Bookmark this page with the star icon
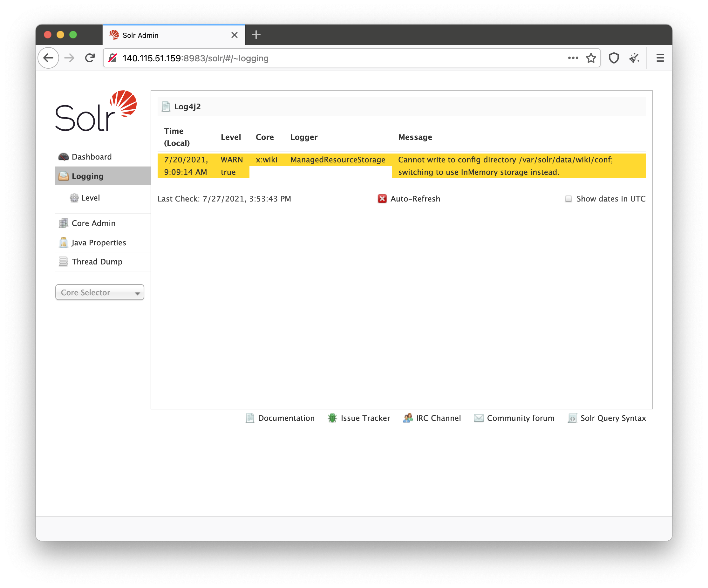Image resolution: width=708 pixels, height=588 pixels. 591,58
